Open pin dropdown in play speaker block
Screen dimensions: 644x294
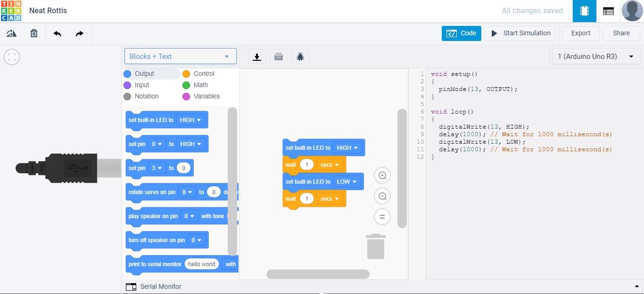point(190,216)
